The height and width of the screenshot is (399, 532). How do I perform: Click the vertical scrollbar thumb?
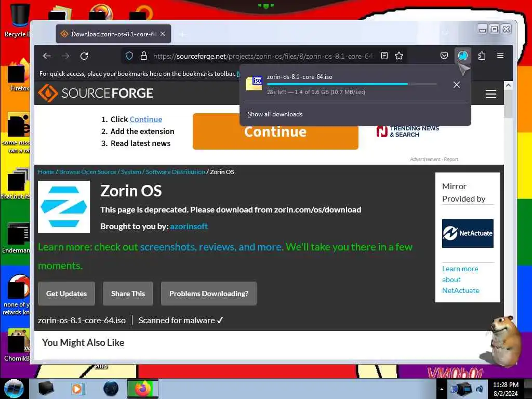pyautogui.click(x=508, y=104)
